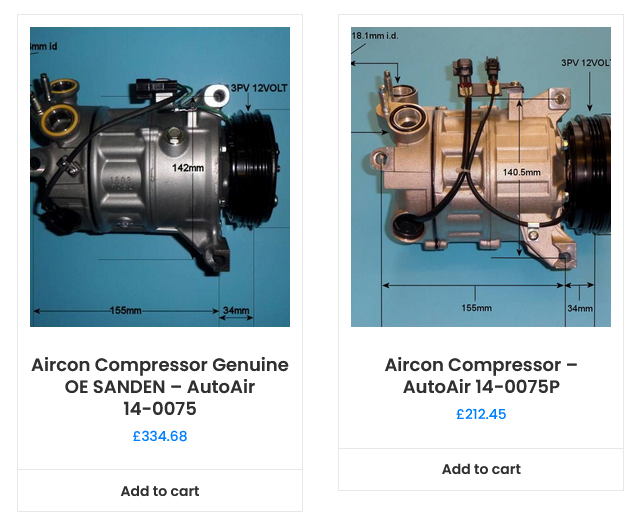Image resolution: width=636 pixels, height=522 pixels.
Task: Click the 34mm dimension on the left image
Action: [236, 310]
